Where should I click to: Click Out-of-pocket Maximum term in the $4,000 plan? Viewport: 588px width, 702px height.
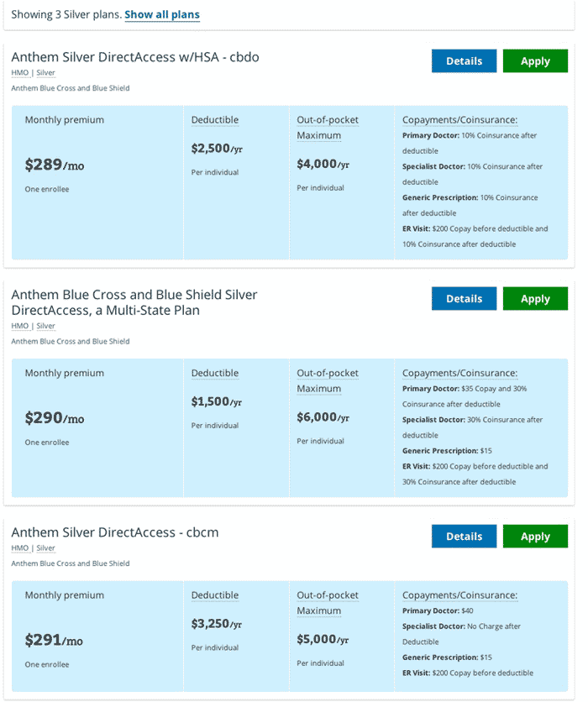(327, 128)
